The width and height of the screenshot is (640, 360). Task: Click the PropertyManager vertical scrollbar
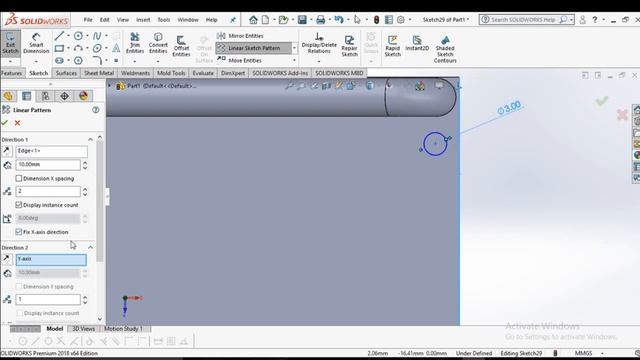point(100,200)
